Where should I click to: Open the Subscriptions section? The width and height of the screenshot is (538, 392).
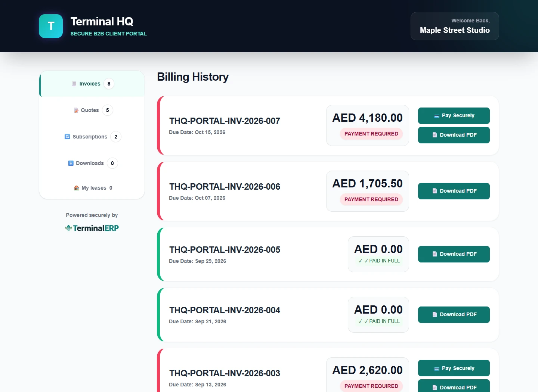tap(92, 137)
